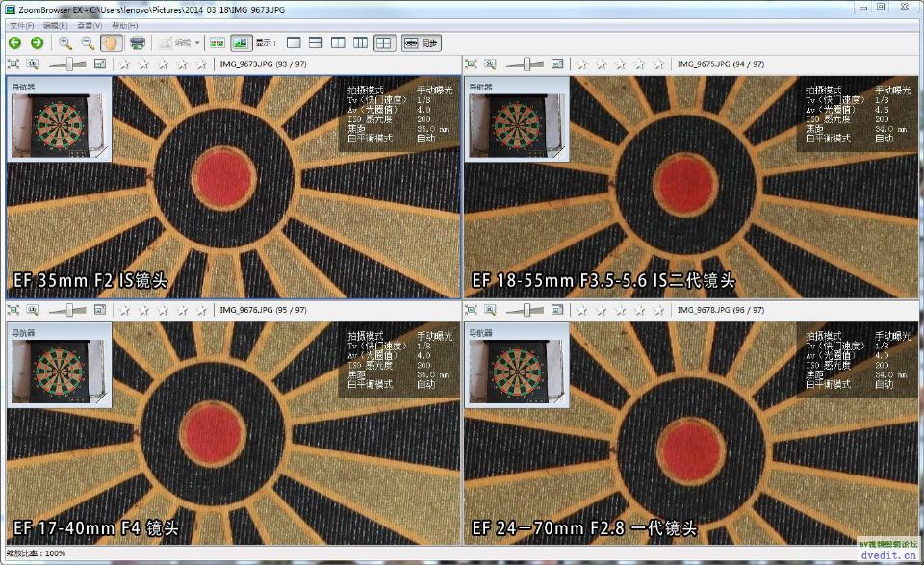Rate IMG_9673.JPG five stars

[x=201, y=64]
